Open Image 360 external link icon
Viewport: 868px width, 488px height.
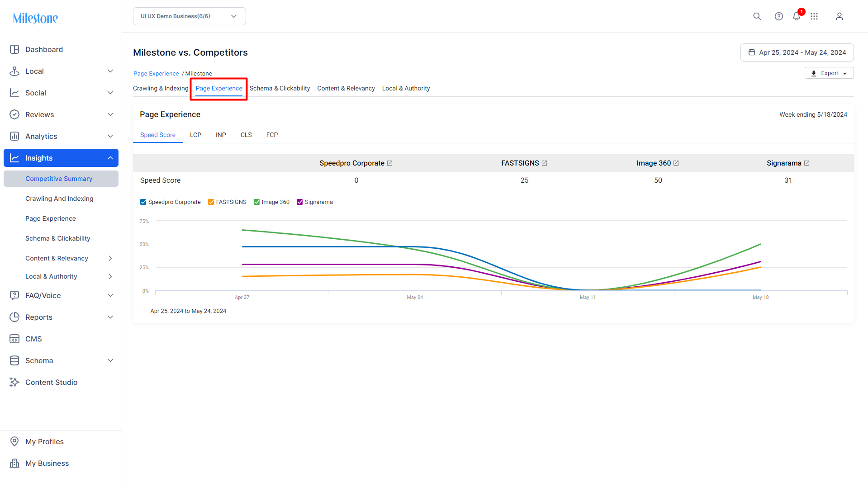pyautogui.click(x=676, y=163)
